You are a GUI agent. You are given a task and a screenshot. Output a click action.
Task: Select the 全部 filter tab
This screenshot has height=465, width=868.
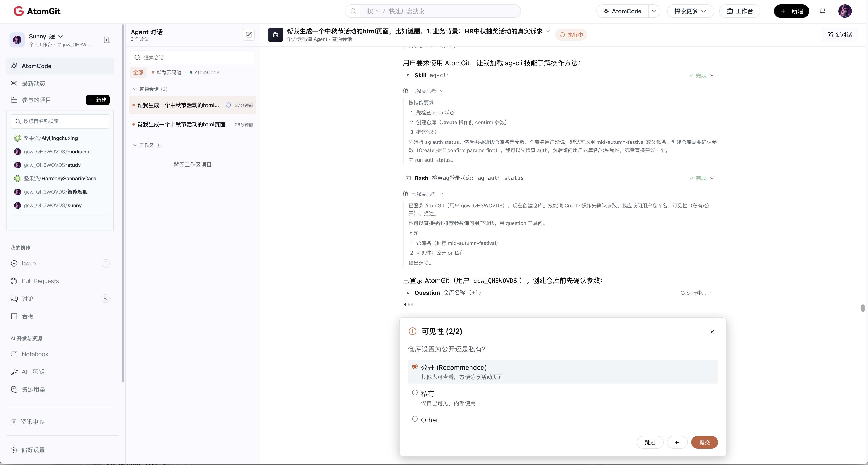point(138,72)
